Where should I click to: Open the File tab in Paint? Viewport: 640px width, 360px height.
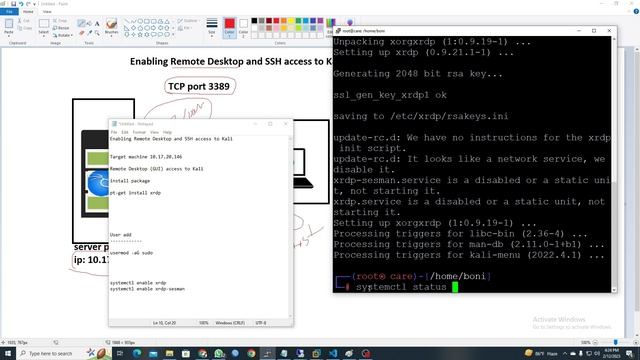[x=9, y=11]
